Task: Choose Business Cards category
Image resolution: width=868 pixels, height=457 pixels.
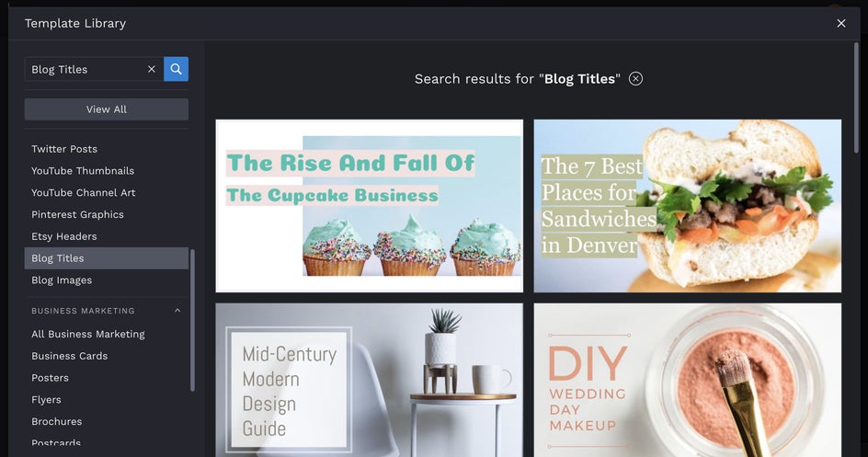Action: point(69,356)
